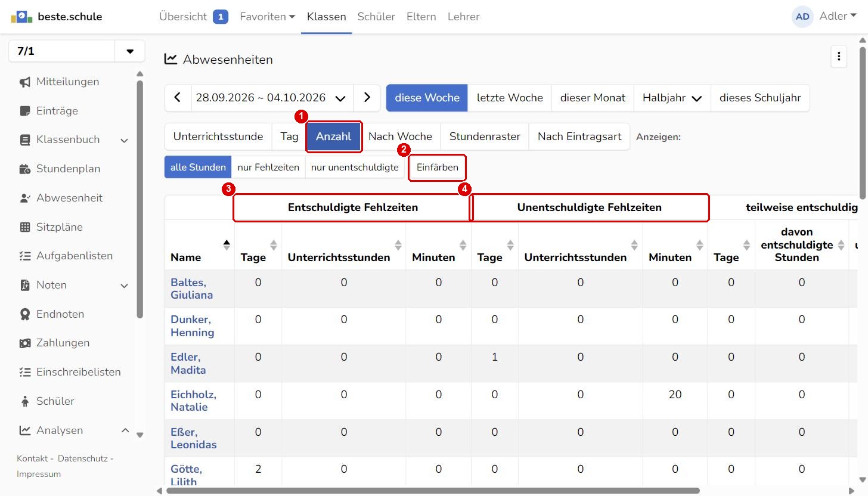Open the three-dot options menu
The image size is (868, 496).
839,57
